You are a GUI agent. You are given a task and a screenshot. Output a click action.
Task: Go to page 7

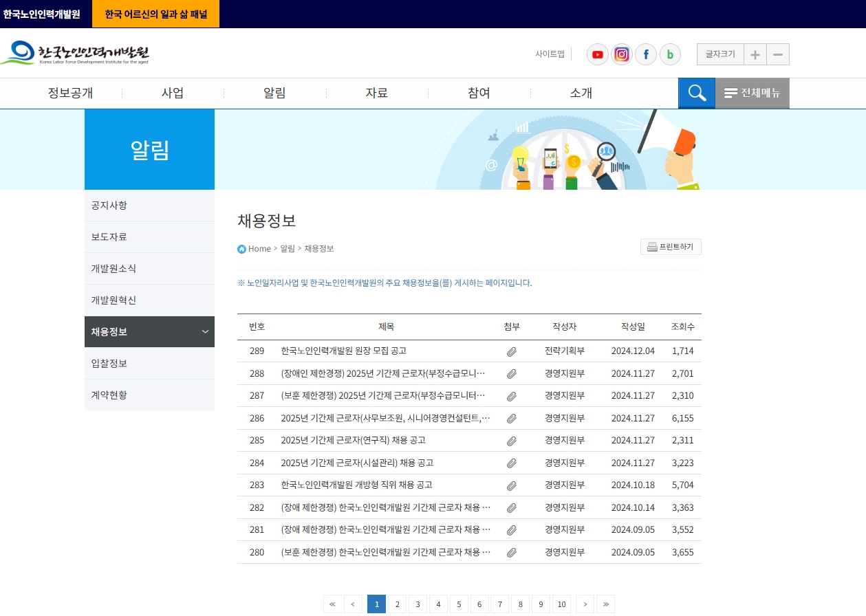point(500,604)
